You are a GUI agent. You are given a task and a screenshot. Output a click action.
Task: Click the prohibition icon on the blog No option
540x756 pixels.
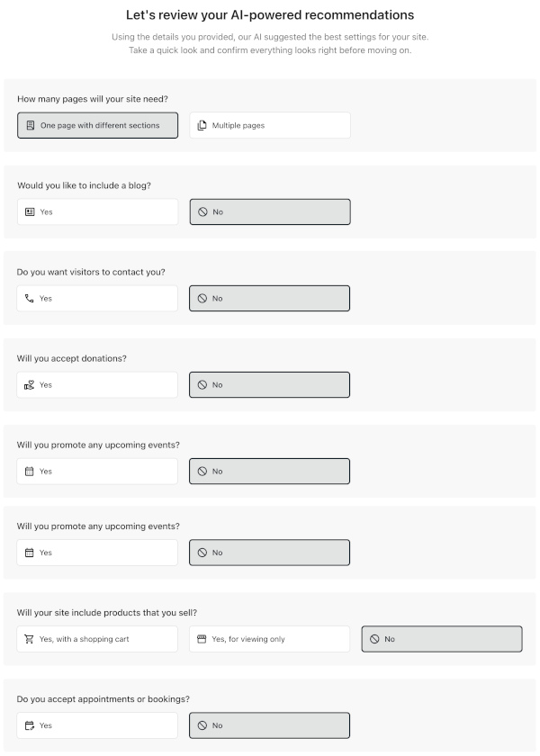pos(202,211)
